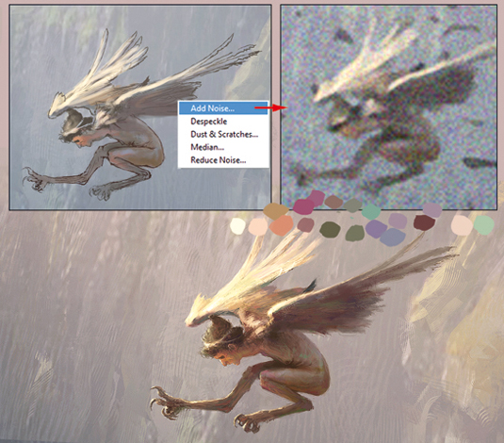Choose the periwinkle blue swatch

tap(393, 238)
